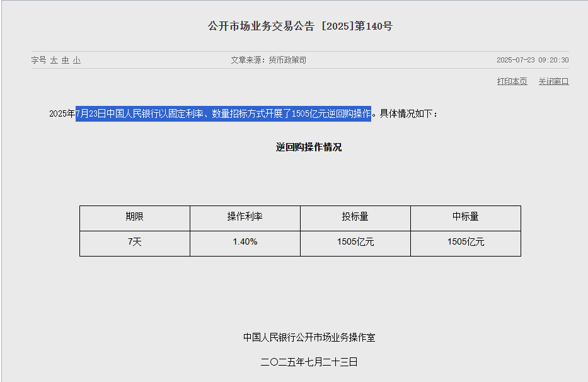Click the date 二〇二五年七月二十三日
588x382 pixels.
pyautogui.click(x=309, y=362)
